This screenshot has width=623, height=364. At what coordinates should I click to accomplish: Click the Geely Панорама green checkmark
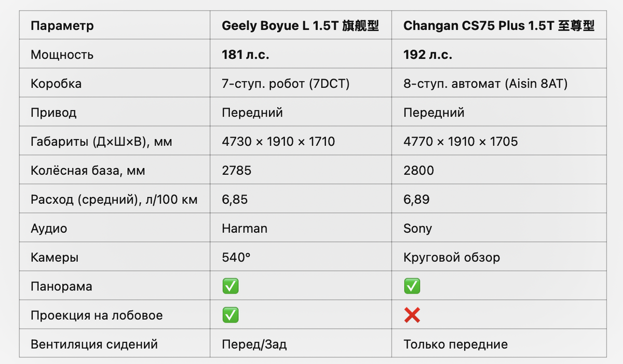coord(231,286)
